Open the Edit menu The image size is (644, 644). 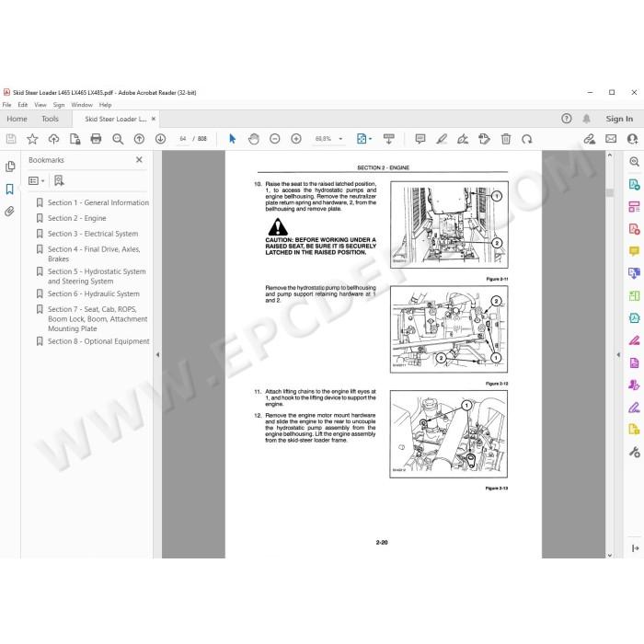(23, 105)
